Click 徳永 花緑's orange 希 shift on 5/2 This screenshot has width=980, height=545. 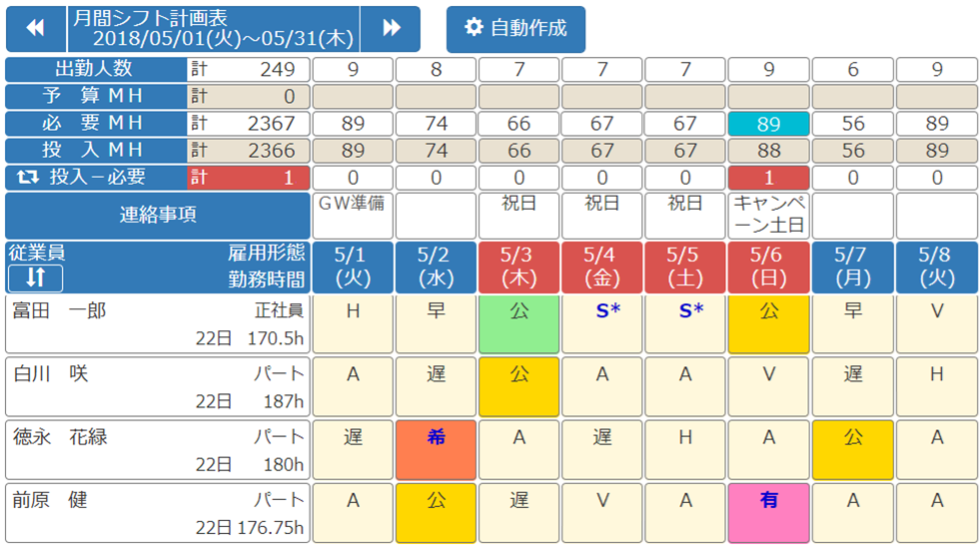pyautogui.click(x=437, y=450)
